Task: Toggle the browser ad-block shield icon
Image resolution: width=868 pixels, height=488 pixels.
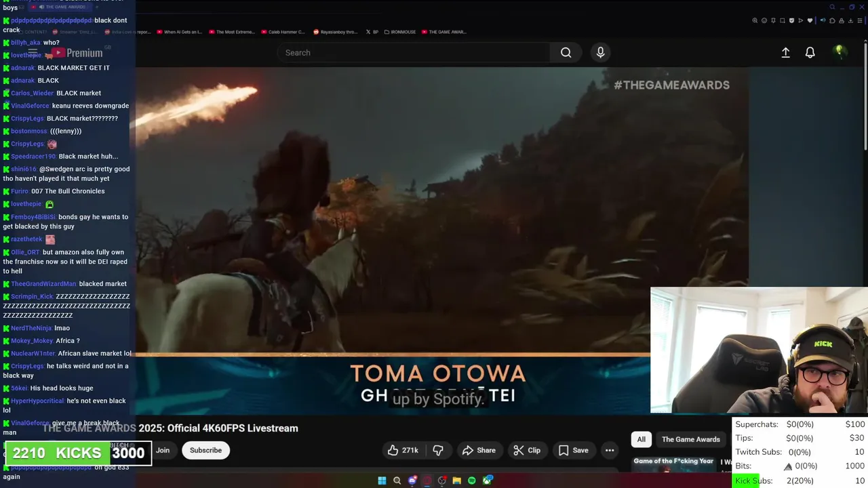Action: coord(791,20)
